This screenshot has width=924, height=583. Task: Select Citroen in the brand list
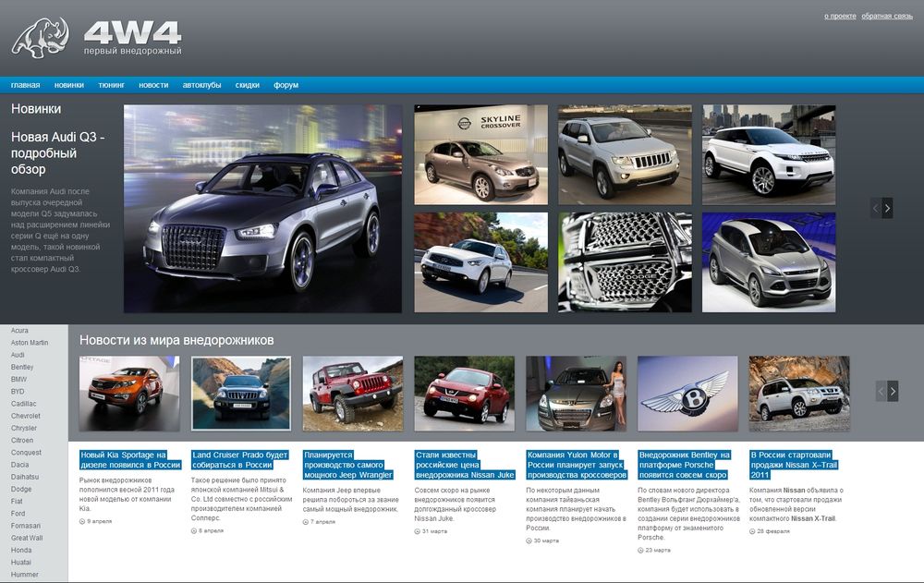22,441
